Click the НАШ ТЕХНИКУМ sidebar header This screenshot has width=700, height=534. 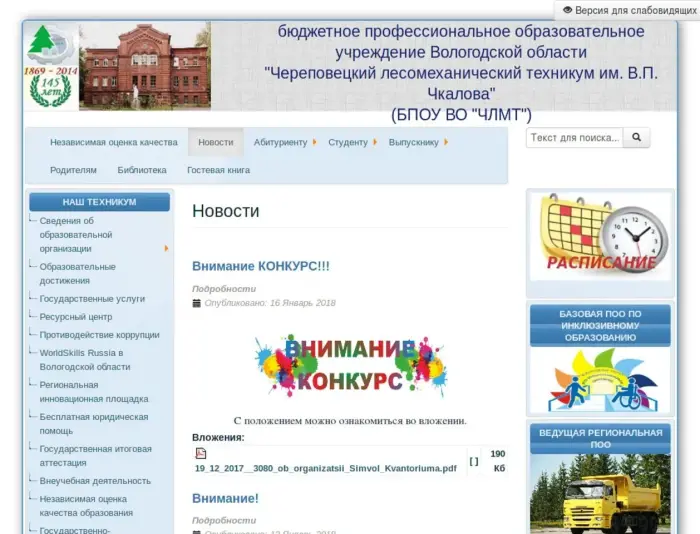pos(99,202)
